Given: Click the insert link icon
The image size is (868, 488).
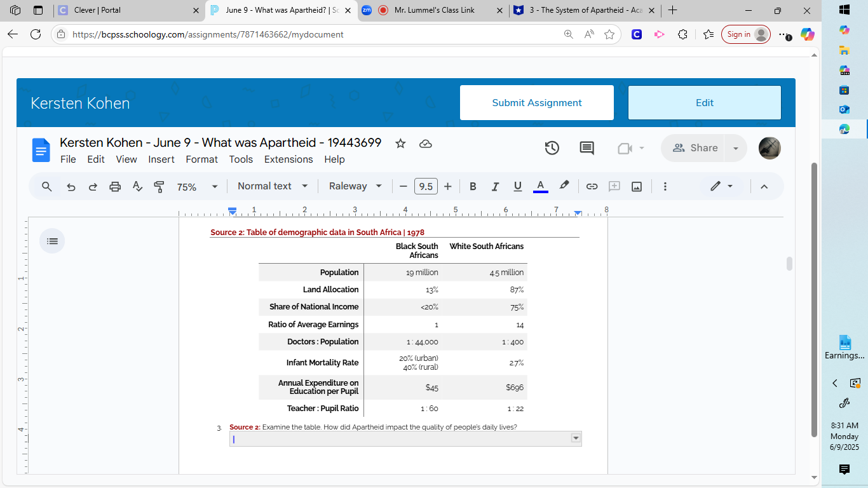Looking at the screenshot, I should pos(592,186).
